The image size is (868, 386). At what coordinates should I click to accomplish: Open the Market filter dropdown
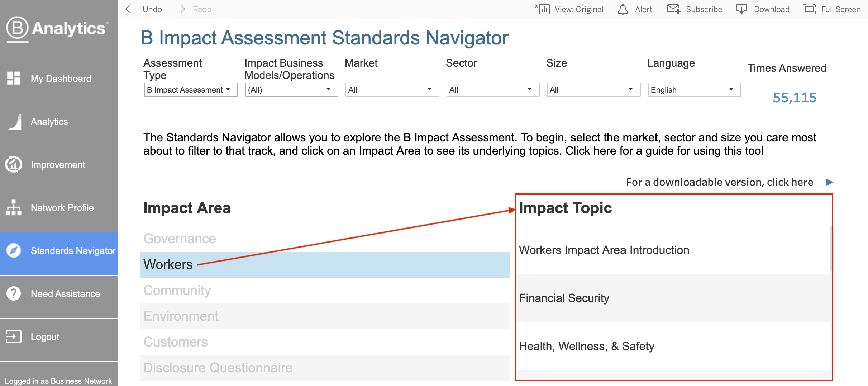point(392,90)
